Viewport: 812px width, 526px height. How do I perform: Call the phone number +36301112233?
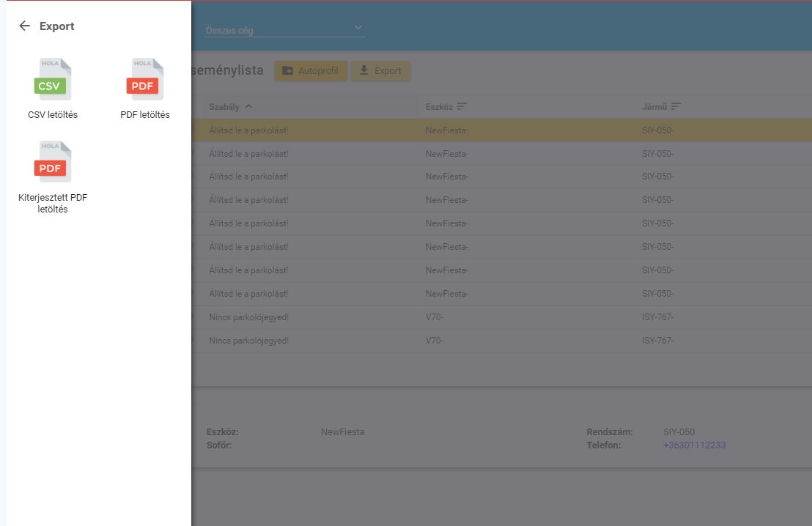pos(694,445)
